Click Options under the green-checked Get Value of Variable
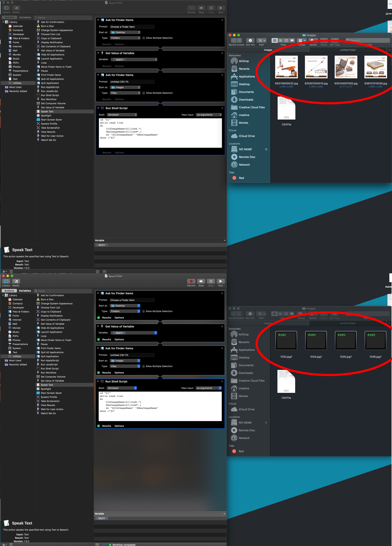Screen dimensions: 392x546 click(x=119, y=339)
